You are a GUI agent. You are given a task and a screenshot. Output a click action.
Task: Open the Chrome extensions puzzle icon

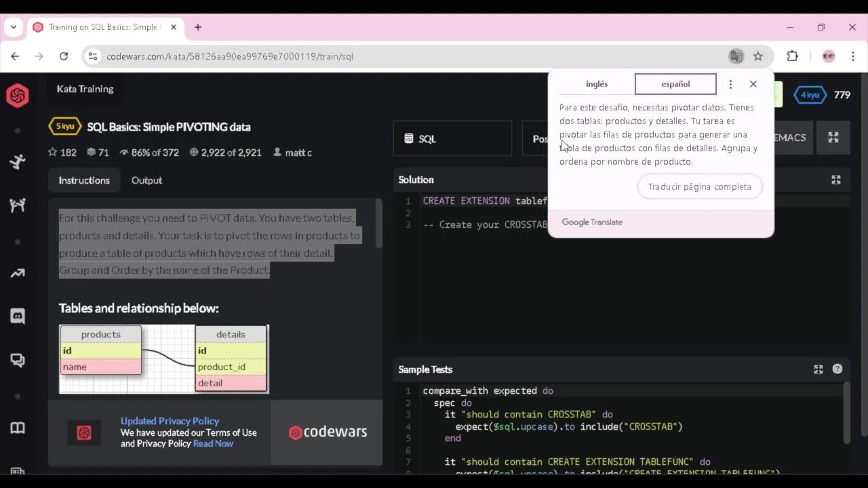click(x=792, y=56)
